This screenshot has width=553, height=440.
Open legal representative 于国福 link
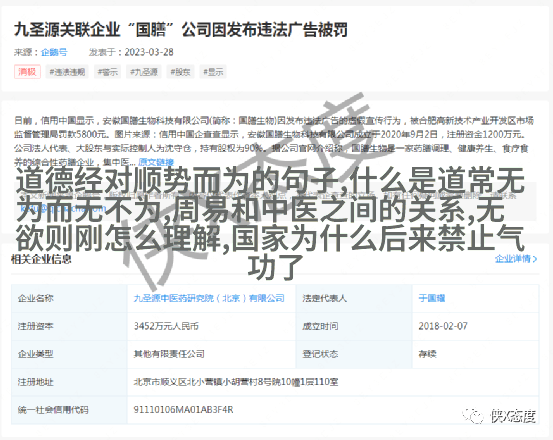point(432,298)
